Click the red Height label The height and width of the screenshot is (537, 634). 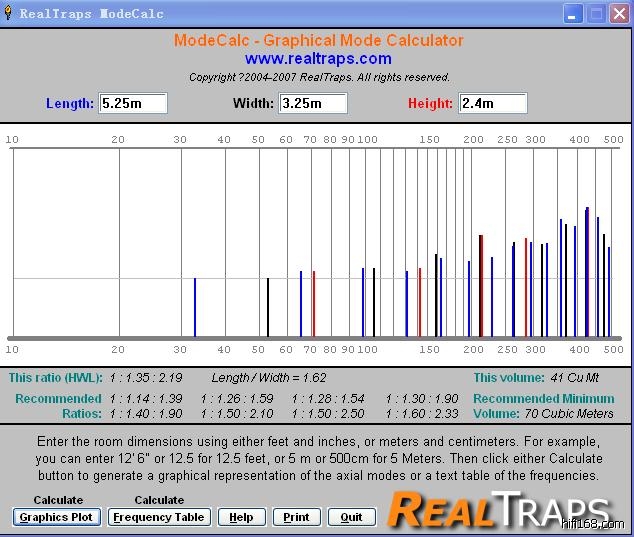(x=430, y=103)
